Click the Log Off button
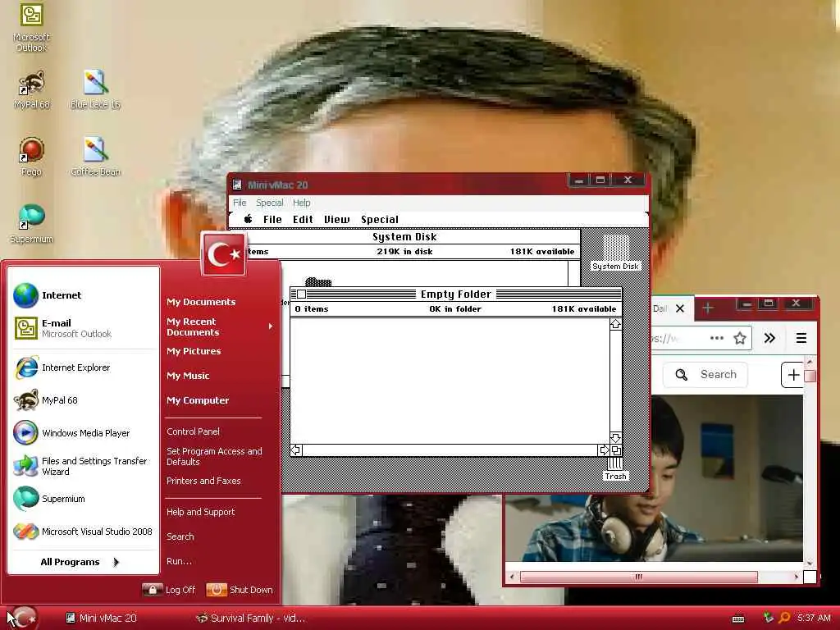This screenshot has width=840, height=630. click(169, 590)
